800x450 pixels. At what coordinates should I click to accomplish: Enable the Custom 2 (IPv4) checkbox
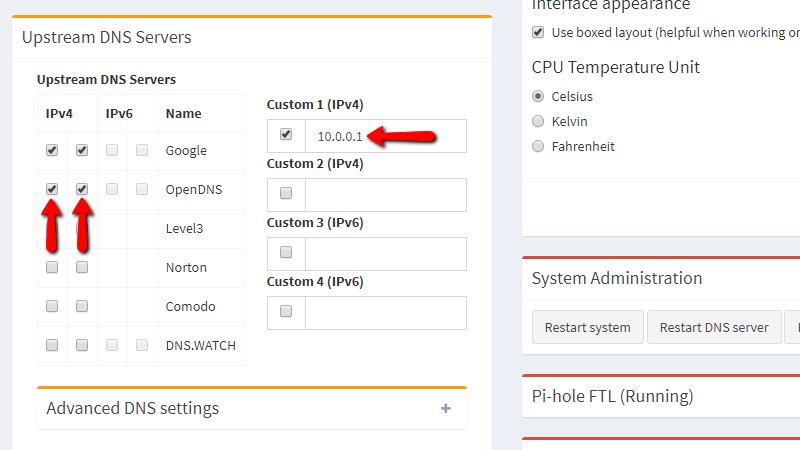pyautogui.click(x=286, y=193)
